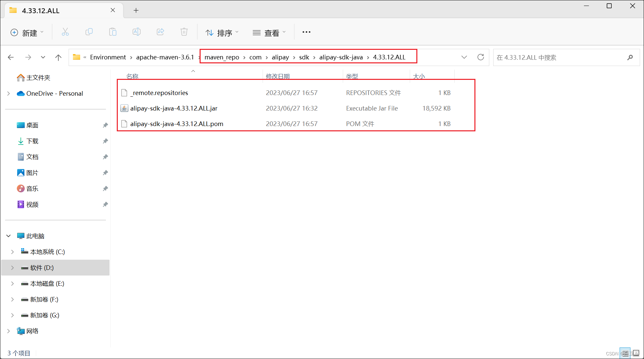The height and width of the screenshot is (359, 644).
Task: Select the _remote.repositories file
Action: 159,93
